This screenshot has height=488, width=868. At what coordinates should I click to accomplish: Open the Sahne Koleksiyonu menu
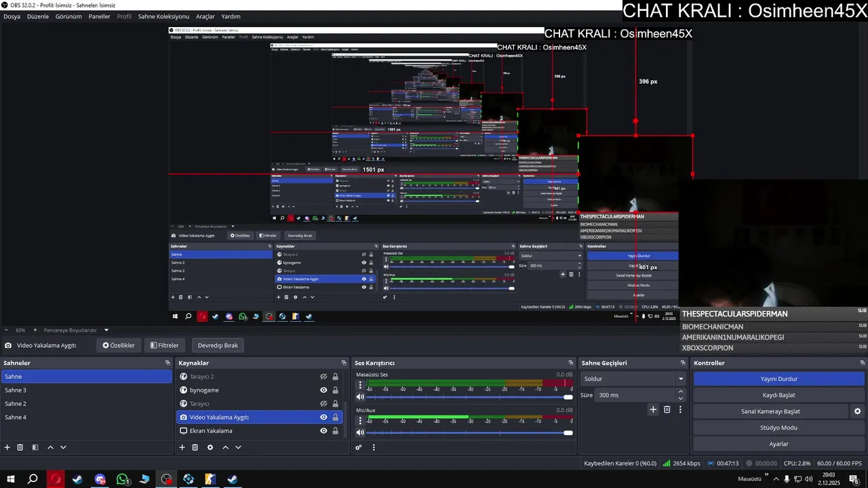point(163,16)
